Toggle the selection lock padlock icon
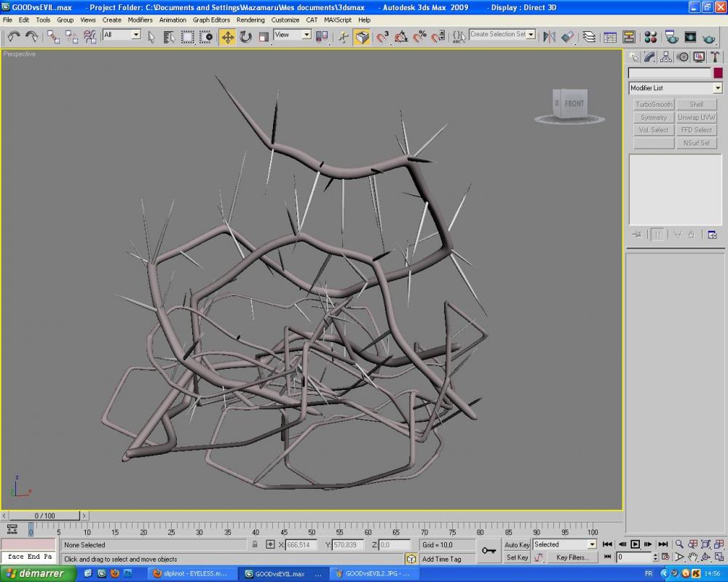728x582 pixels. tap(255, 544)
